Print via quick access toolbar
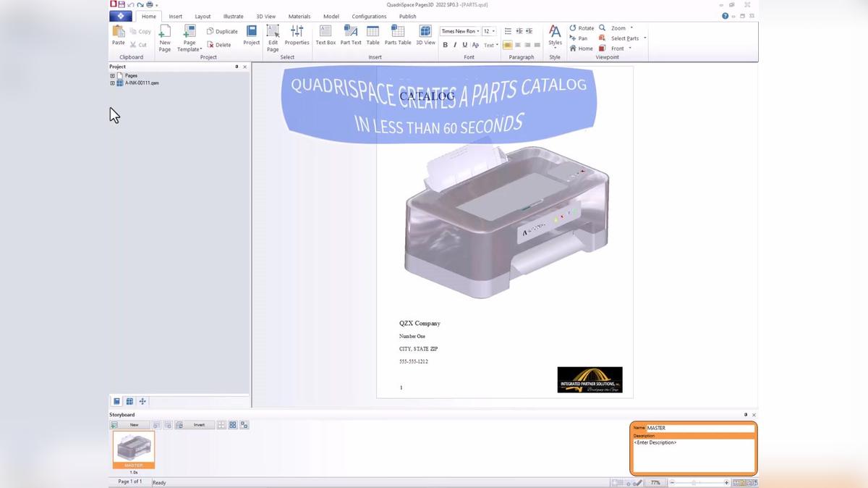This screenshot has height=488, width=868. [149, 4]
